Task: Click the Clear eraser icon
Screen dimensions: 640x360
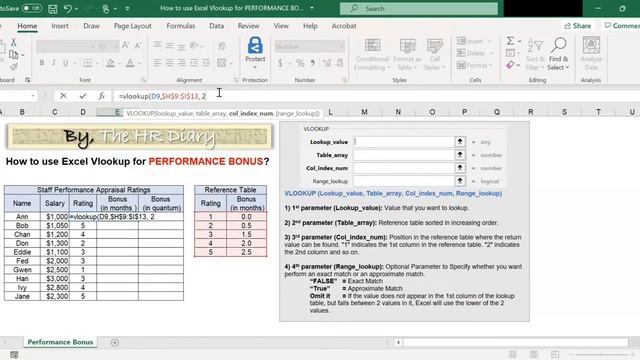Action: 510,65
